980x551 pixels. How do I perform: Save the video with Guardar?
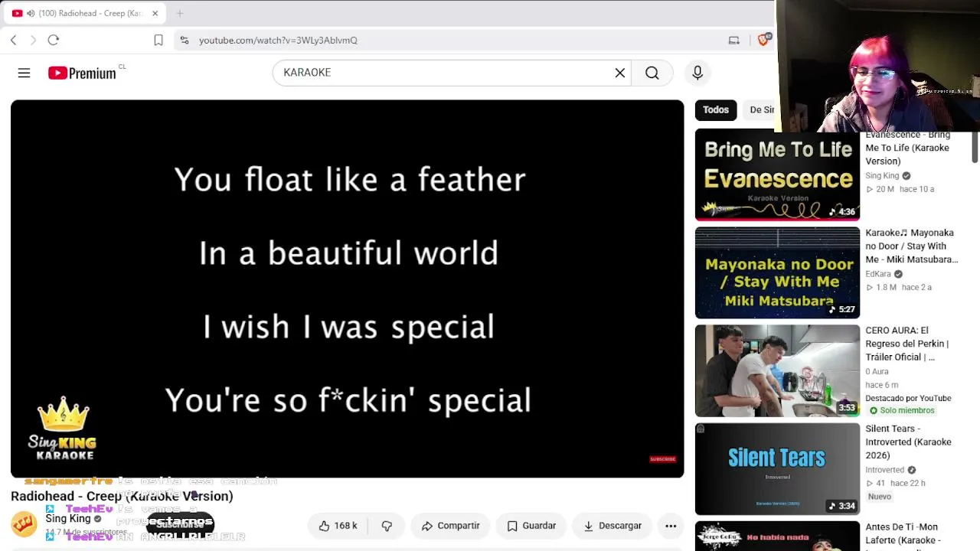click(x=531, y=526)
